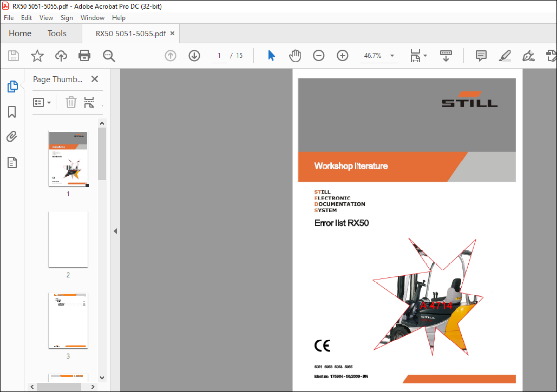Click the Error list RX50 title text
This screenshot has width=557, height=392.
pyautogui.click(x=342, y=223)
